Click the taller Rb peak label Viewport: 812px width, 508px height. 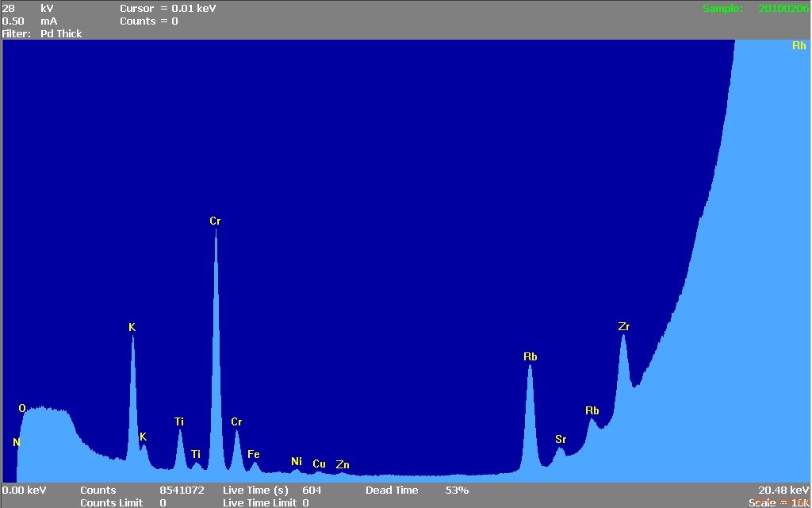(530, 357)
